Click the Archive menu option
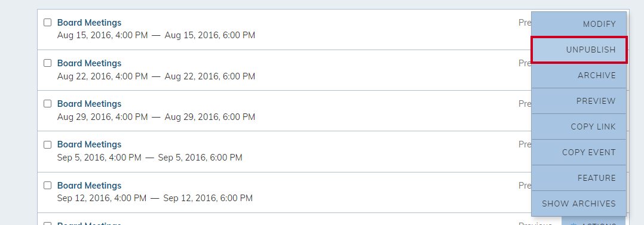 point(579,76)
